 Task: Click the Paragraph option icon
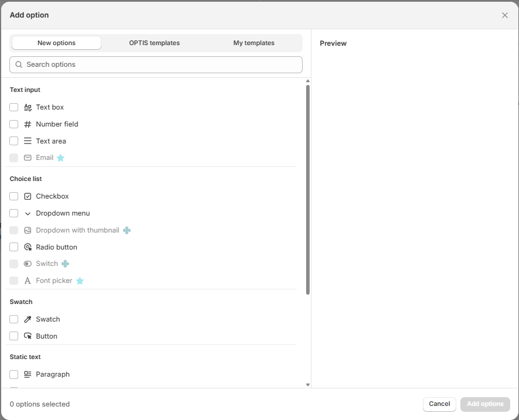pos(28,375)
